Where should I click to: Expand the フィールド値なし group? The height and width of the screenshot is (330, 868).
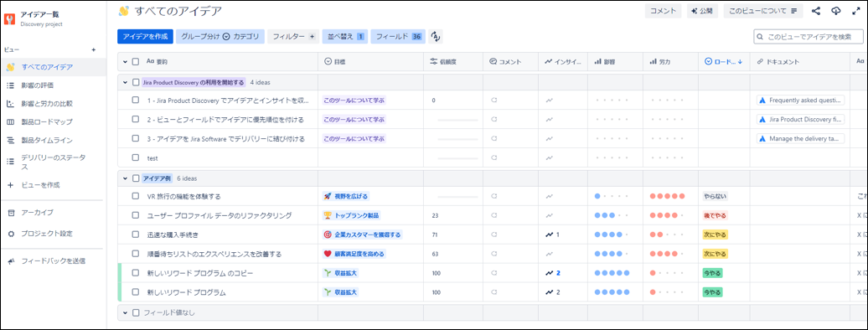pos(125,313)
